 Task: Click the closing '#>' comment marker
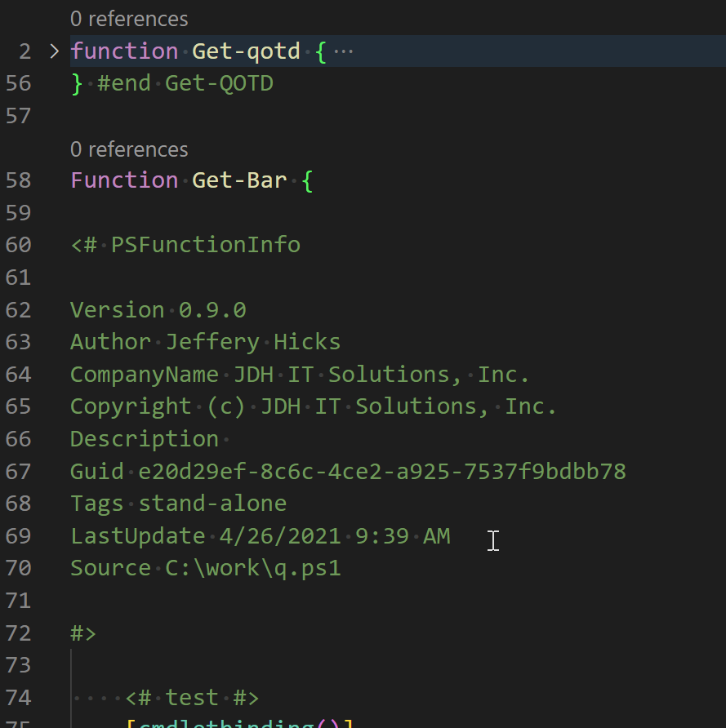tap(83, 633)
